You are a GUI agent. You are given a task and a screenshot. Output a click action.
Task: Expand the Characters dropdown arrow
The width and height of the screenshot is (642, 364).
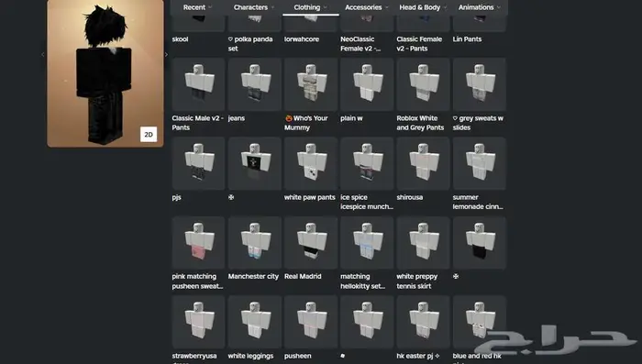272,7
